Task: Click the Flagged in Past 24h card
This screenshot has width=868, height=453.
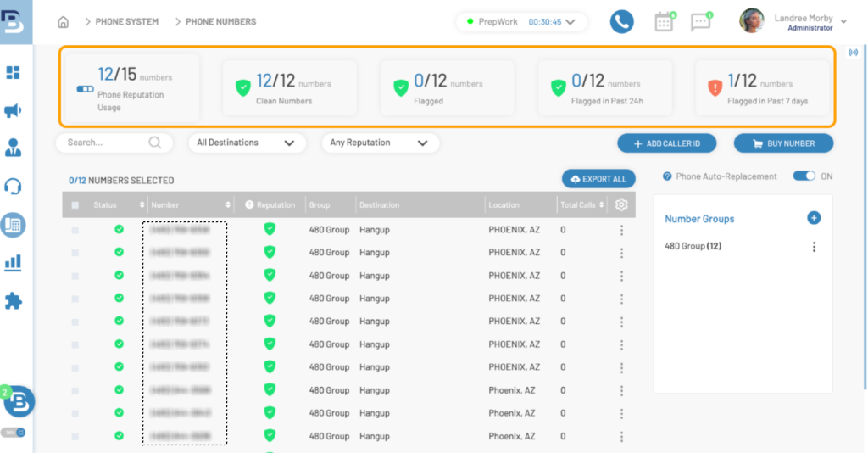Action: click(x=604, y=88)
